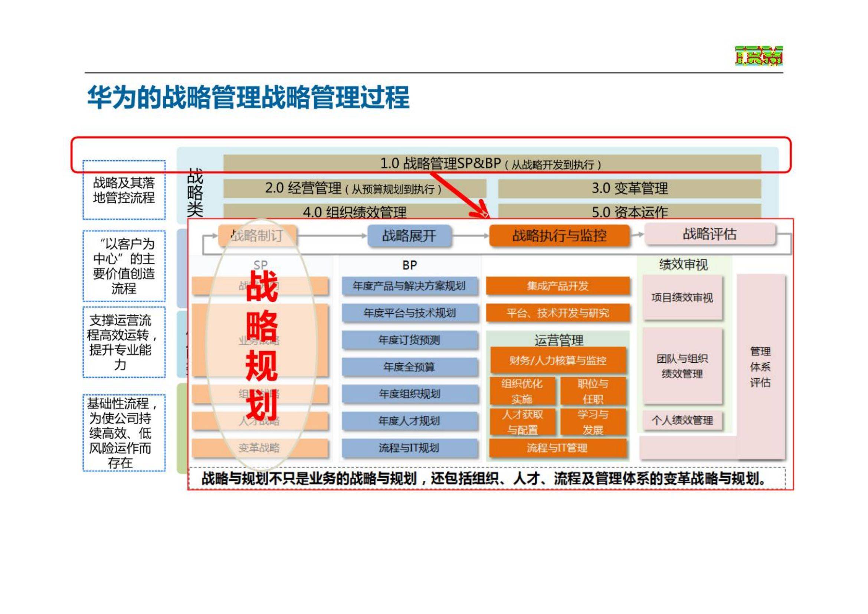Select the 战略制订 stage box
The width and height of the screenshot is (868, 614).
coord(258,236)
